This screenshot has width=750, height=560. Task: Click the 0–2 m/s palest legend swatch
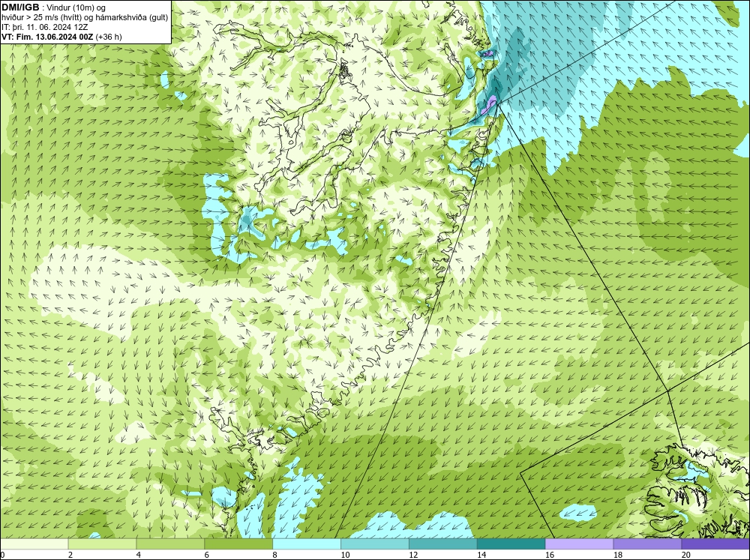point(34,544)
